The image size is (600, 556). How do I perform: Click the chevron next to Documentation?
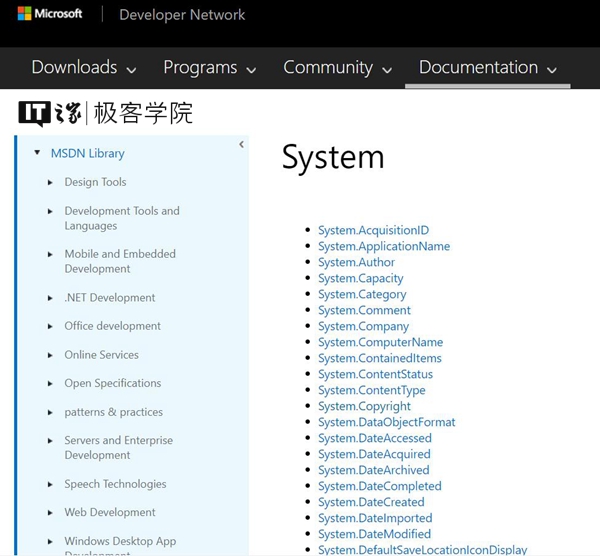click(552, 70)
